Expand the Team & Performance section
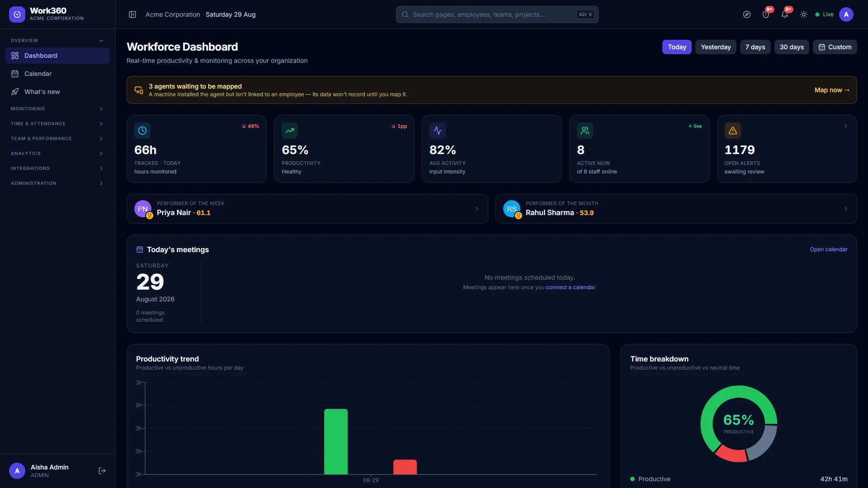The width and height of the screenshot is (868, 488). click(x=57, y=139)
